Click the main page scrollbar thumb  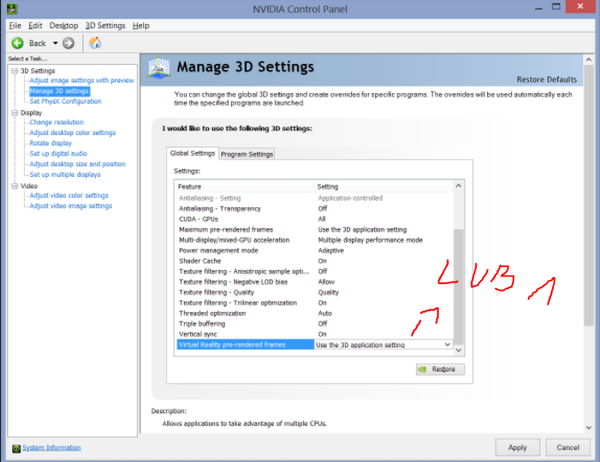tap(589, 196)
